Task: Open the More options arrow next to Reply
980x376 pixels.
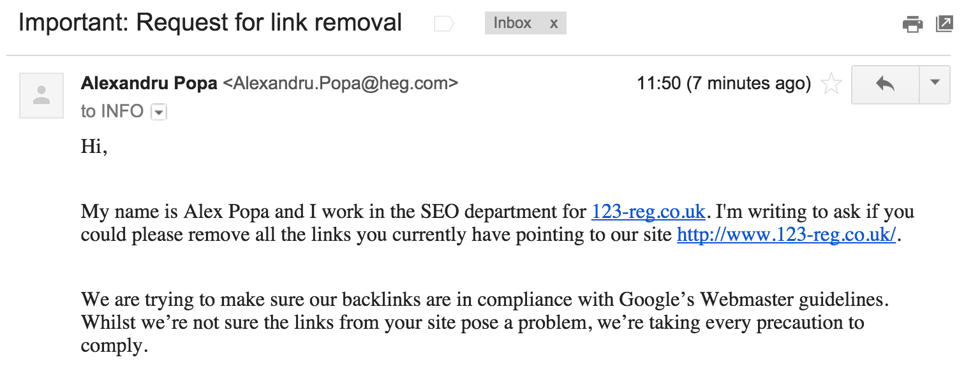Action: 935,84
